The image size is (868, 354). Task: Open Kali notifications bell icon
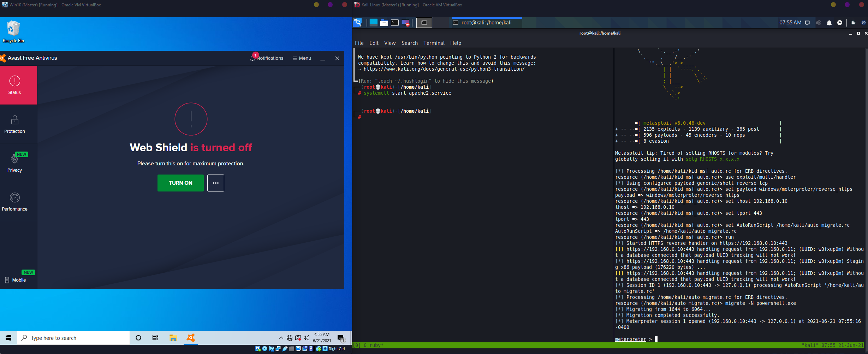(829, 23)
